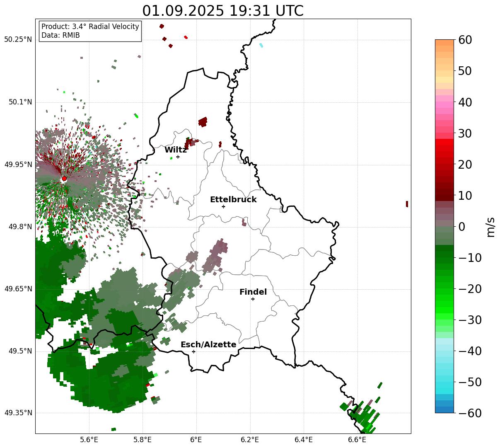Viewport: 500px width, 448px height.
Task: Click the red radar site marker
Action: (64, 179)
